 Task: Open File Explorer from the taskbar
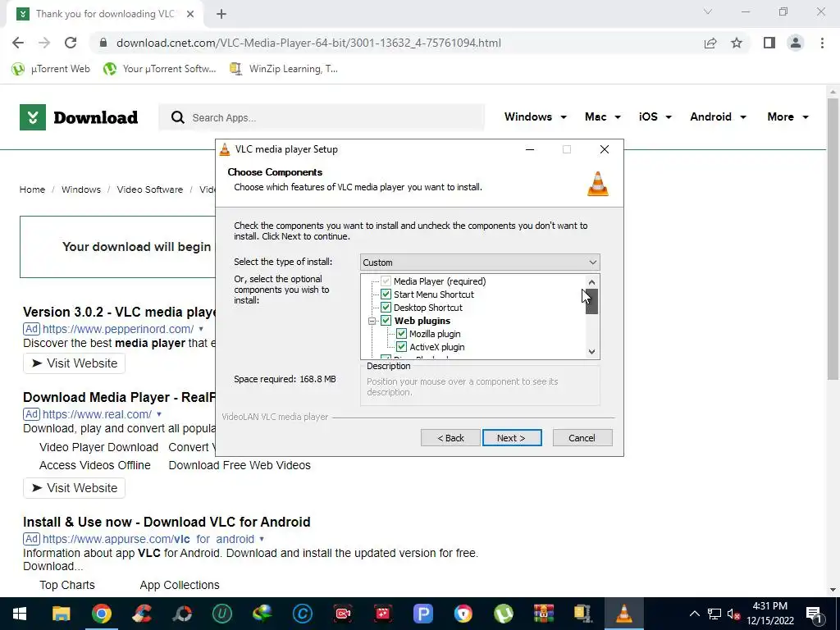pos(61,614)
